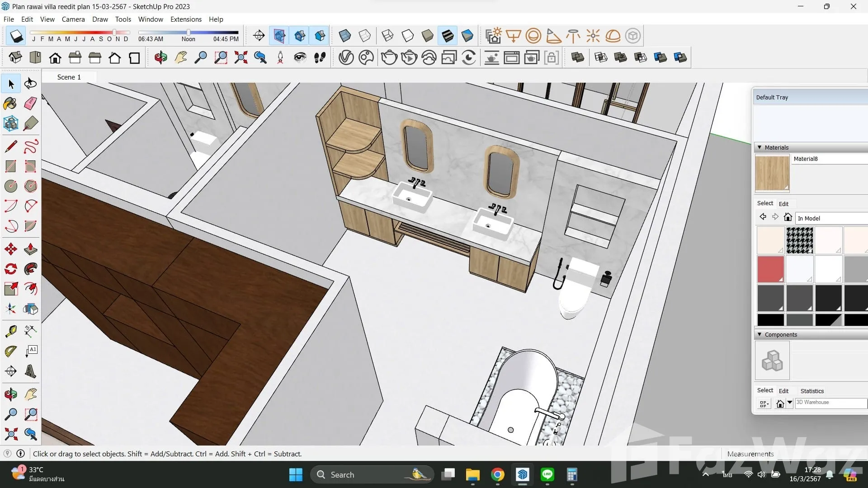The width and height of the screenshot is (868, 488).
Task: Collapse the Components panel
Action: point(759,334)
